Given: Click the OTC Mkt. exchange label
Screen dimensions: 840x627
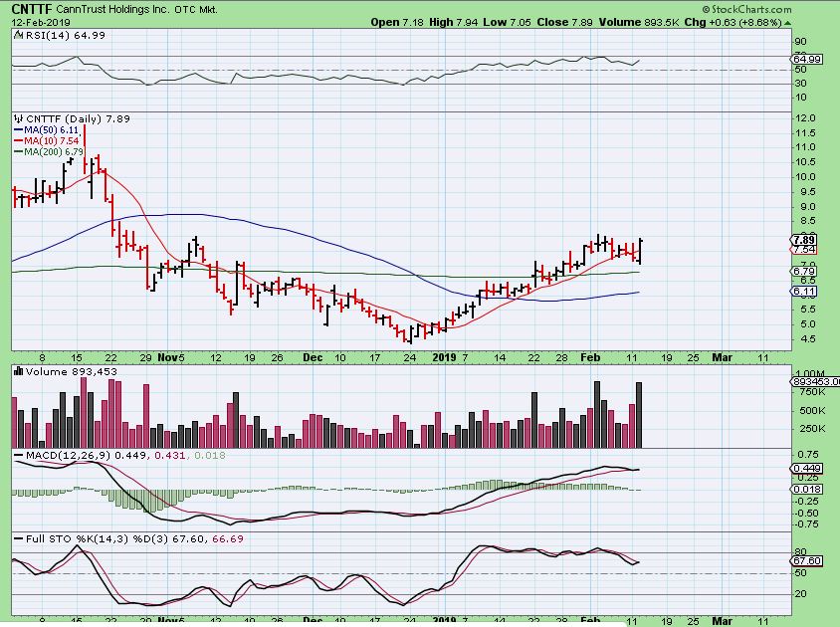Looking at the screenshot, I should [x=196, y=9].
